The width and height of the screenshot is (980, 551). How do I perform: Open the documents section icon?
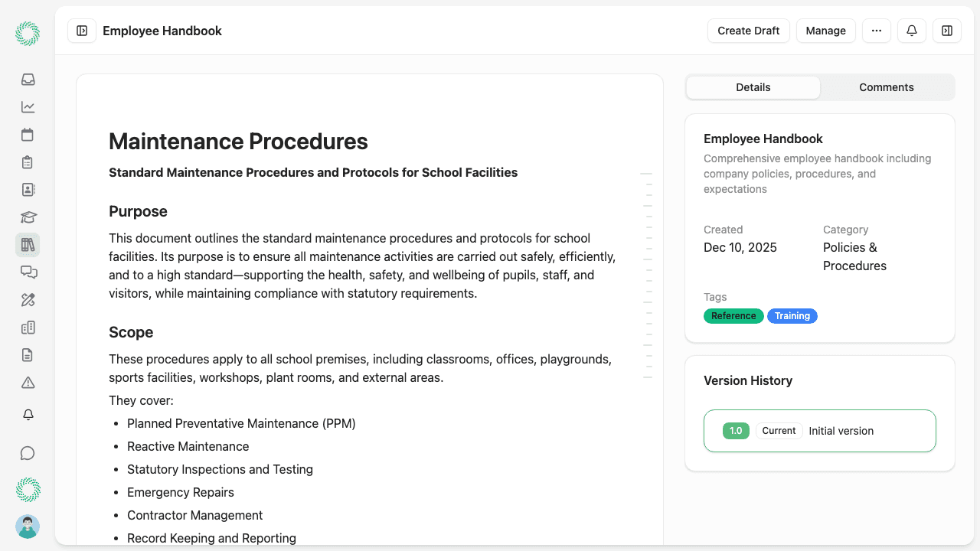28,354
